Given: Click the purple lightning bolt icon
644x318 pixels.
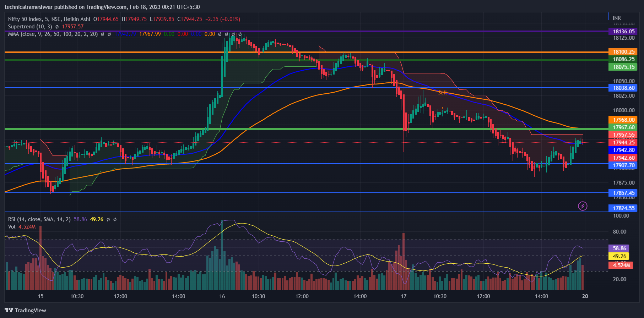Looking at the screenshot, I should click(583, 206).
